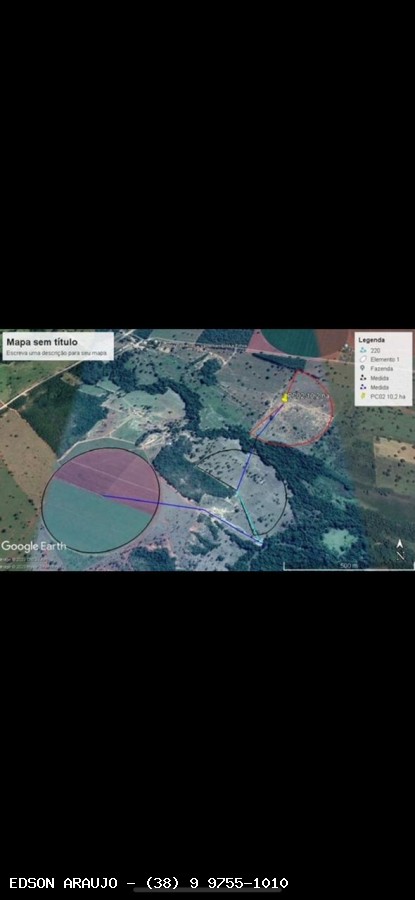This screenshot has height=900, width=415.
Task: Click the teal lower half of the large circle
Action: 86,519
